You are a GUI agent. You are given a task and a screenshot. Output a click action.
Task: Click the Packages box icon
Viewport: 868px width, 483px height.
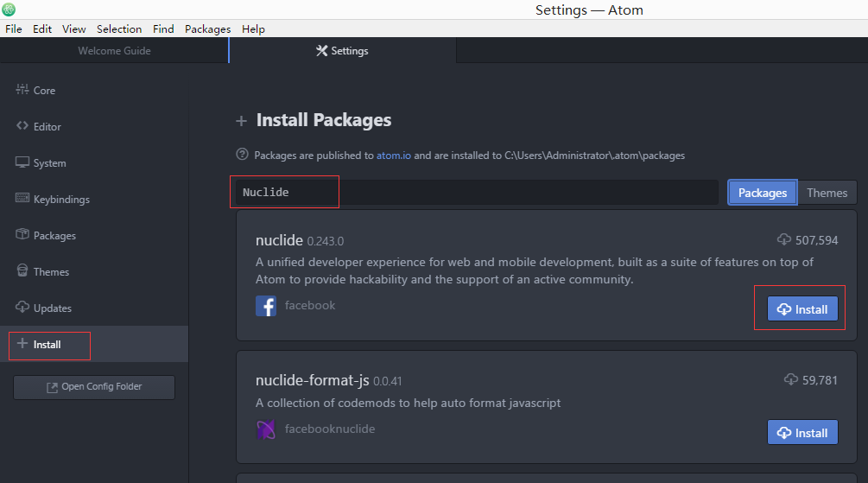pos(22,234)
